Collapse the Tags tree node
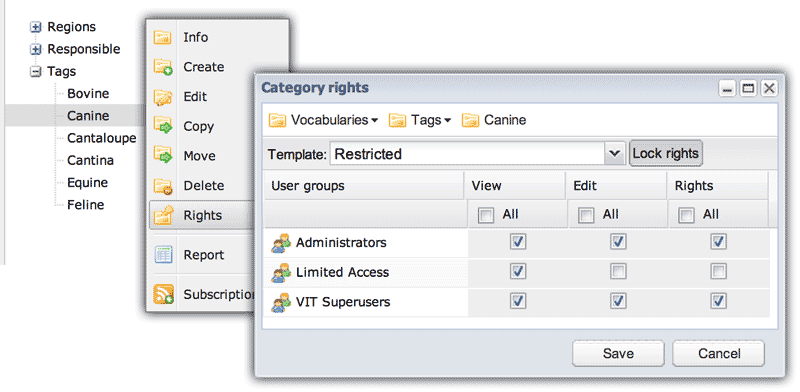The width and height of the screenshot is (800, 392). click(x=35, y=72)
